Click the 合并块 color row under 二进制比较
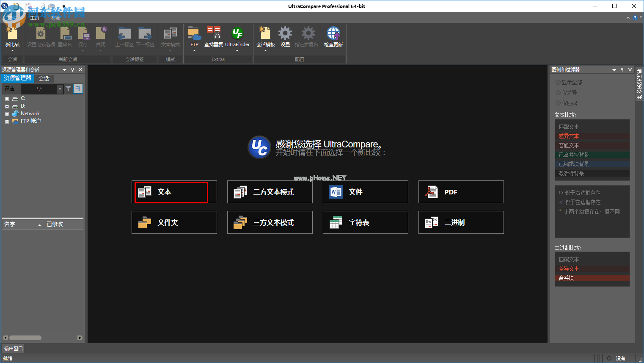Screen dimensions: 644x363 [x=592, y=278]
